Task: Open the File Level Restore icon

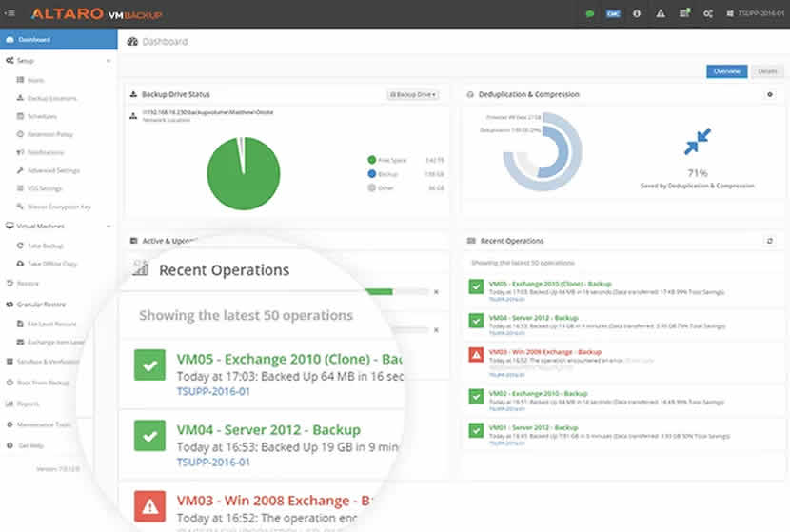Action: tap(20, 324)
